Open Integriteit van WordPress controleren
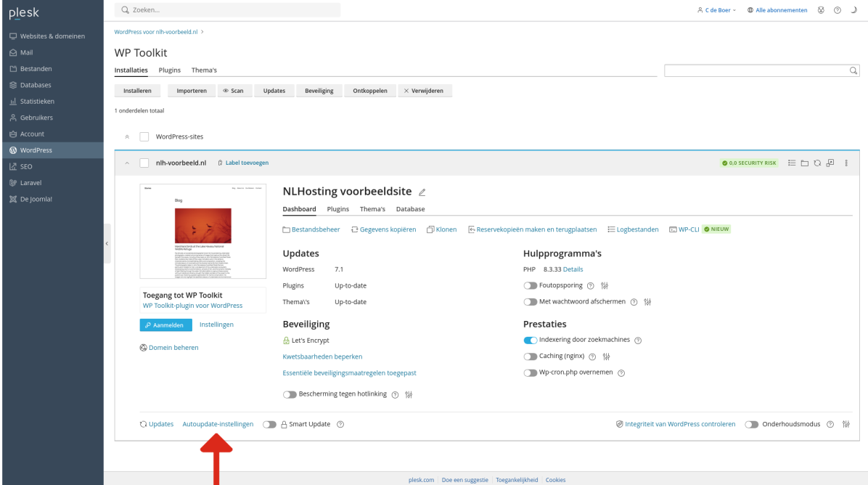This screenshot has width=868, height=485. point(676,424)
